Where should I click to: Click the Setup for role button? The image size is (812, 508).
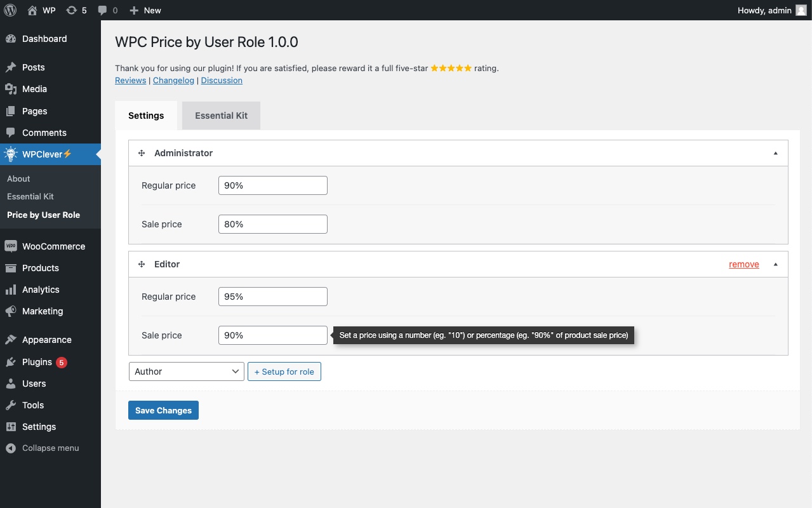284,371
